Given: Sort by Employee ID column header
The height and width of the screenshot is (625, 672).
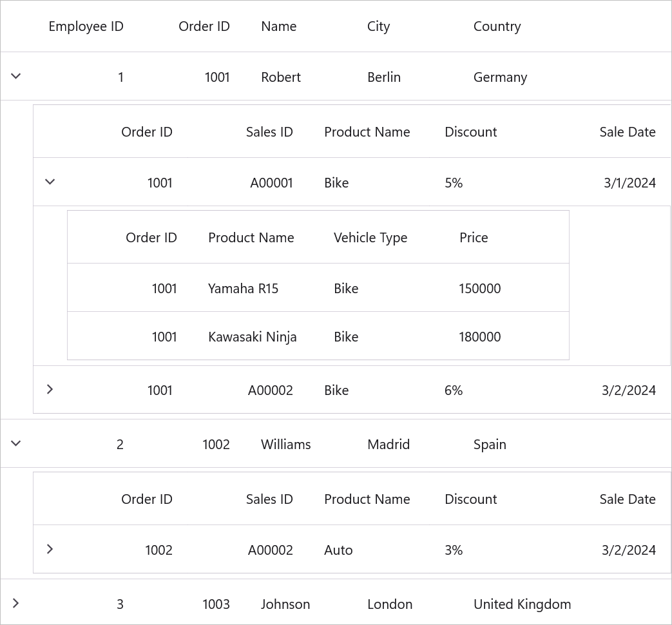Looking at the screenshot, I should pyautogui.click(x=86, y=26).
